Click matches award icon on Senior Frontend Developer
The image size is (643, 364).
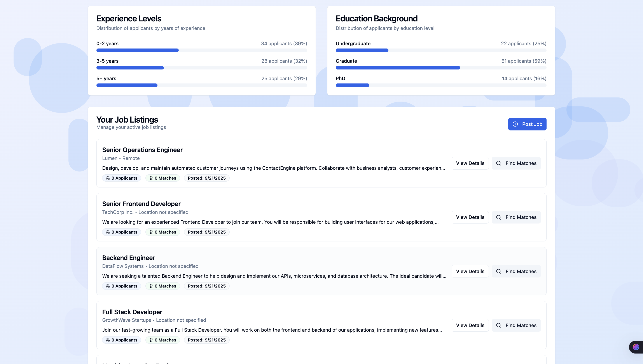point(151,232)
